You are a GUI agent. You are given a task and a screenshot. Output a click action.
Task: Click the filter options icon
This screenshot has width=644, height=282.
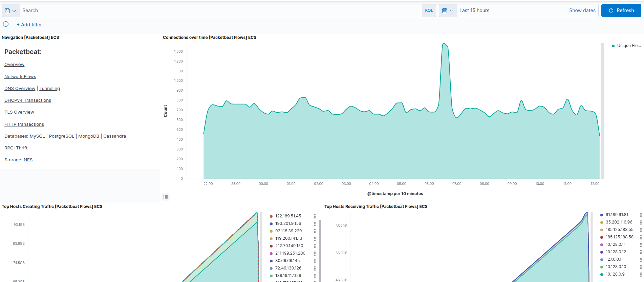click(6, 24)
